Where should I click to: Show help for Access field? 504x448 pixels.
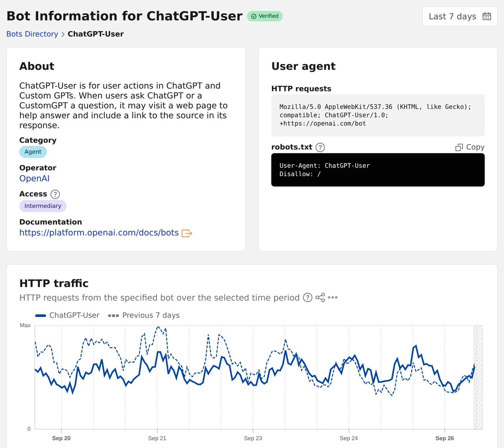point(55,194)
